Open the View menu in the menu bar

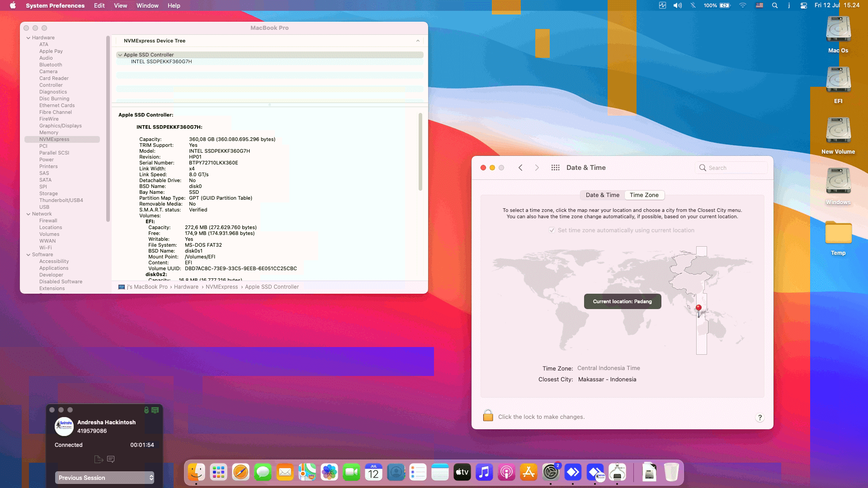(120, 5)
